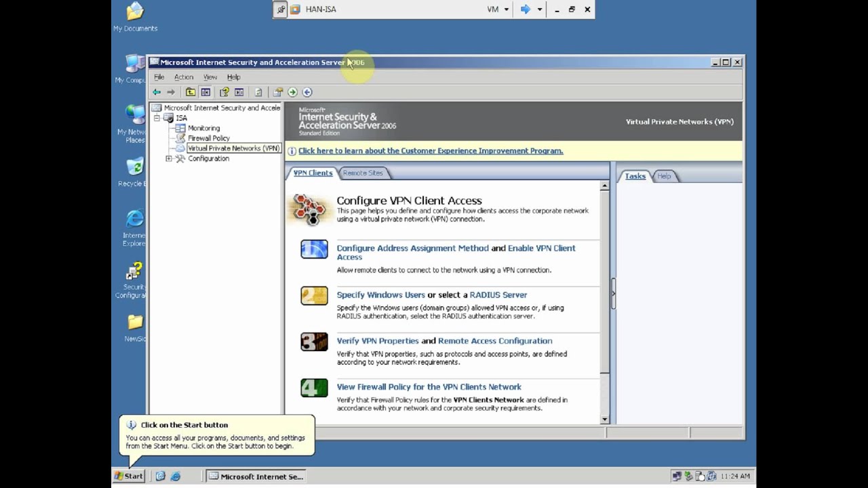
Task: Click Enable VPN Client Access link
Action: point(456,252)
